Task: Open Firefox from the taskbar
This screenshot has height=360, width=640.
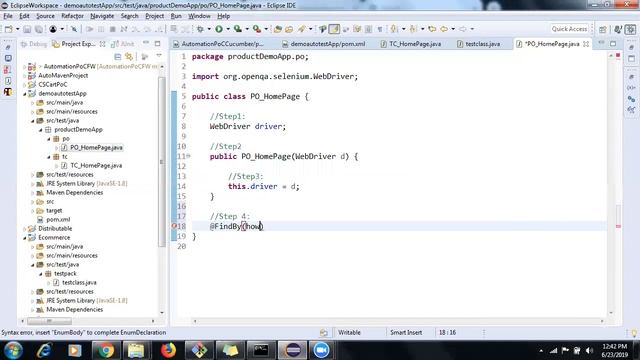Action: click(168, 350)
